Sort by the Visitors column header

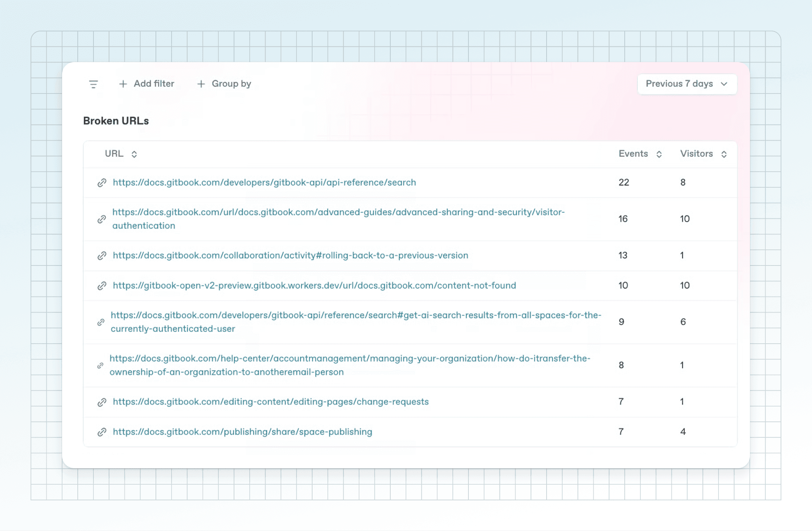[x=703, y=154]
